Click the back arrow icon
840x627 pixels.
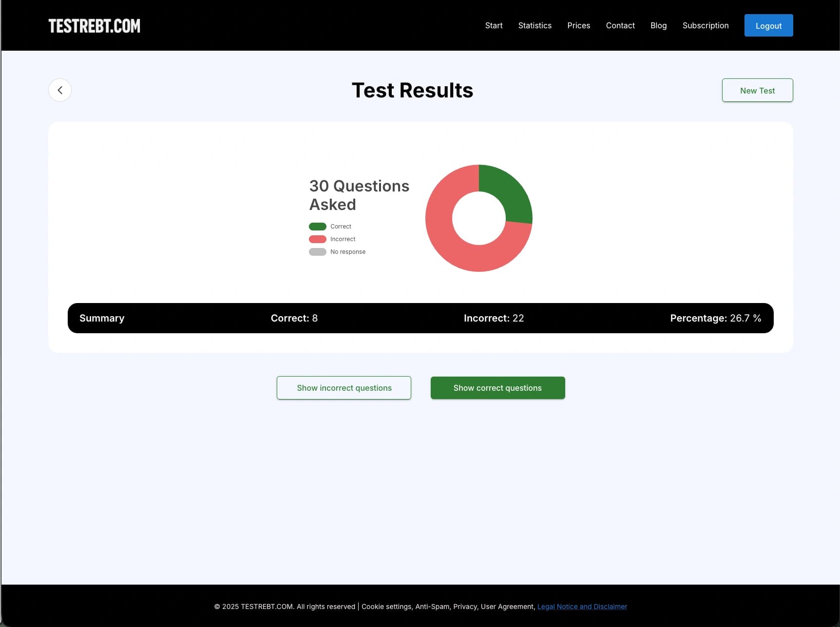click(60, 90)
